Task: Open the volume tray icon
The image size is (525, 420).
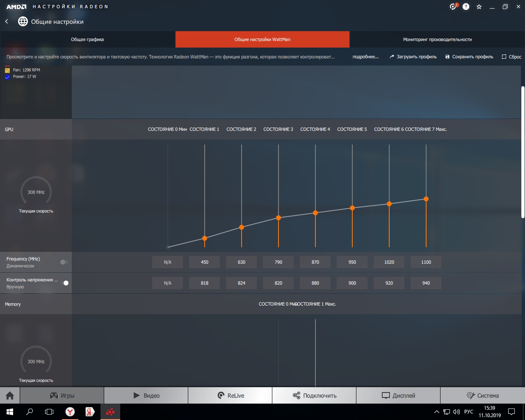Action: coord(457,412)
